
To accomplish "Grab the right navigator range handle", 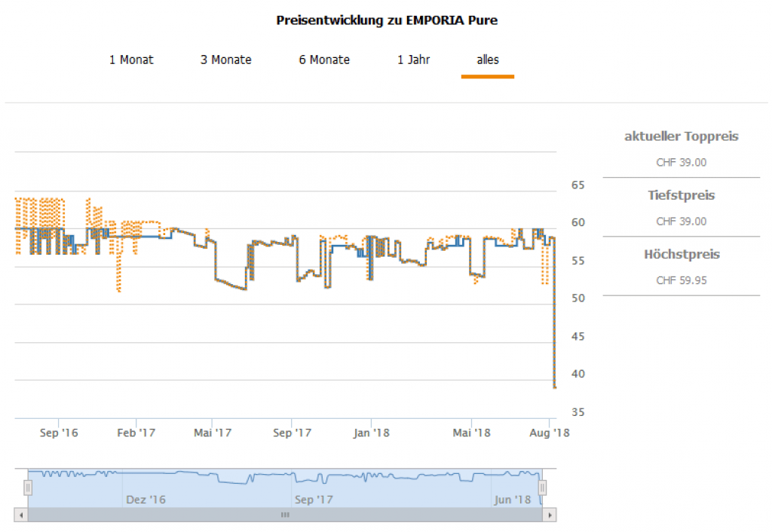I will pyautogui.click(x=541, y=488).
